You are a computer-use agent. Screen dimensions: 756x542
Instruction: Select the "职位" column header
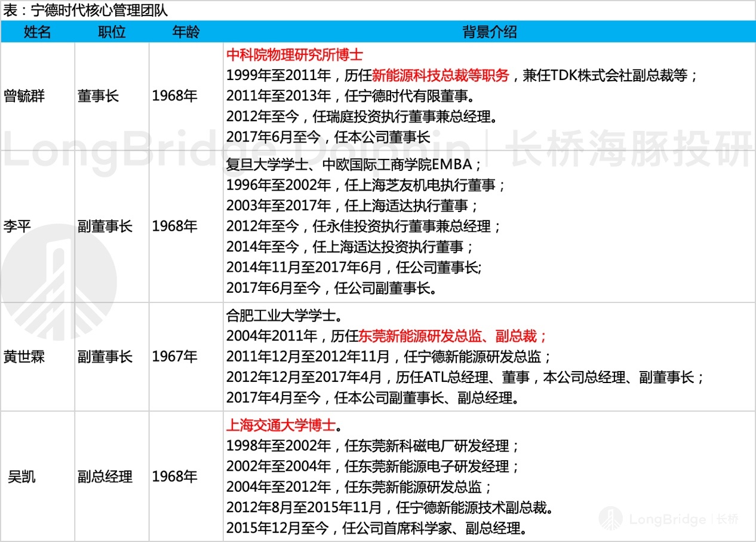click(x=112, y=32)
